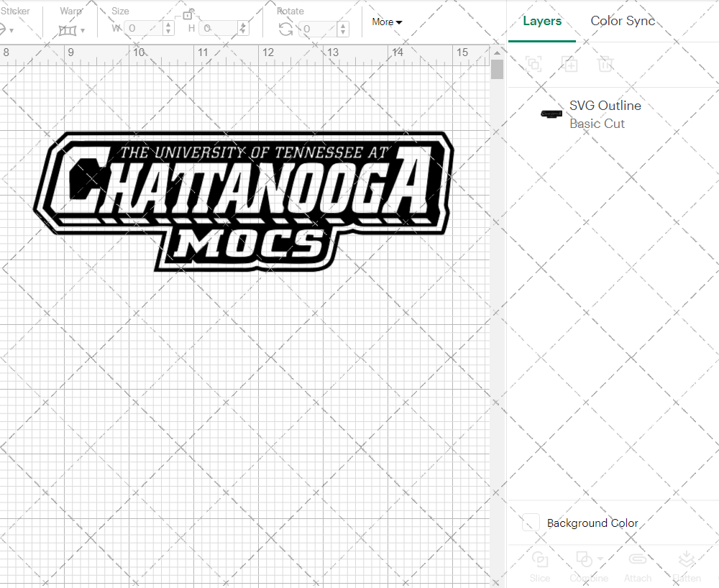
Task: Toggle the size aspect ratio lock
Action: pyautogui.click(x=189, y=14)
